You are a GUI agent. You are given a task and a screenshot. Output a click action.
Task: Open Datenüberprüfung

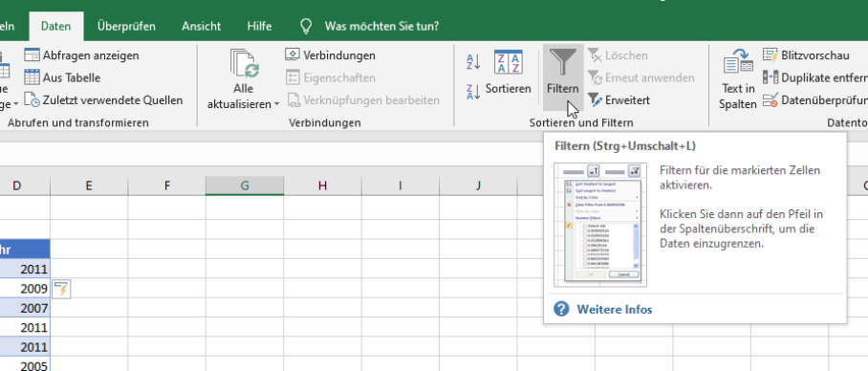pyautogui.click(x=814, y=100)
